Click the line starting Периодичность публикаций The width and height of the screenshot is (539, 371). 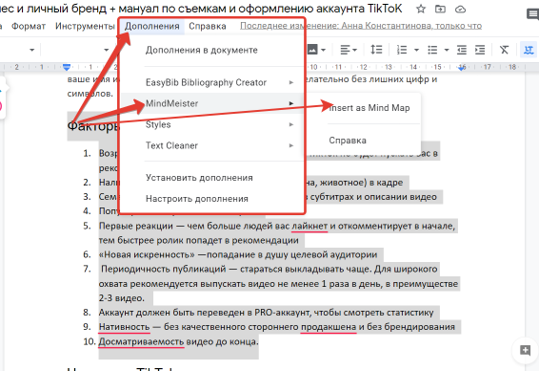click(269, 269)
